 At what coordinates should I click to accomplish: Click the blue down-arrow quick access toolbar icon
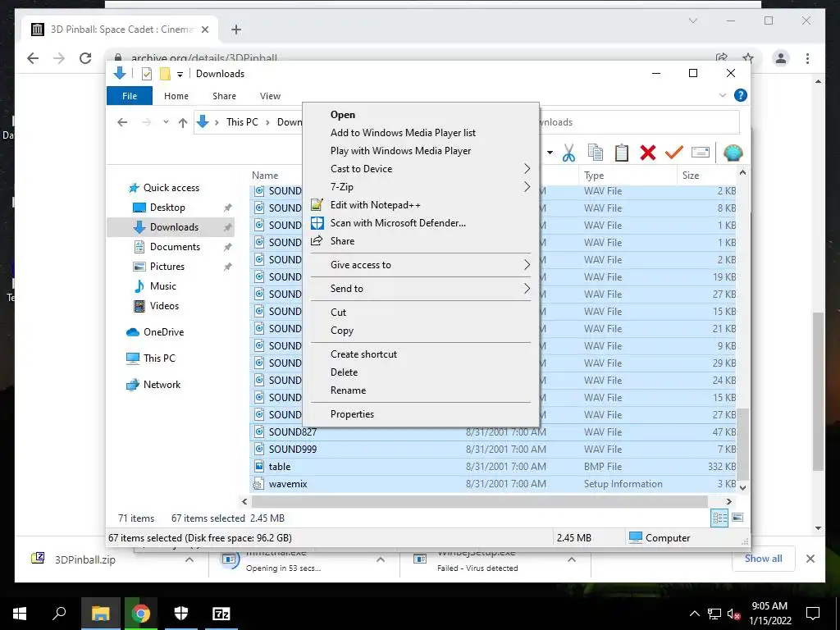point(120,73)
